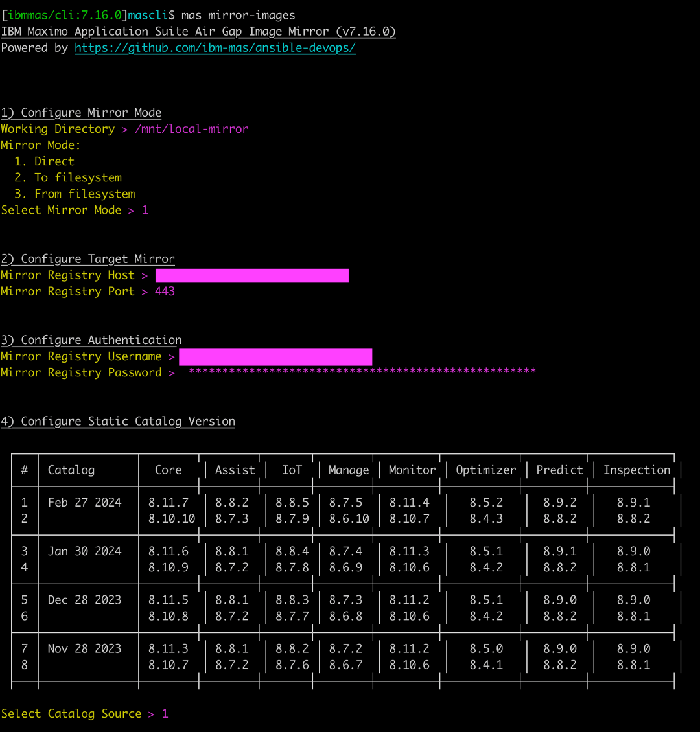Select the 'Jan 30 2024' catalog entry
700x732 pixels.
[x=84, y=551]
